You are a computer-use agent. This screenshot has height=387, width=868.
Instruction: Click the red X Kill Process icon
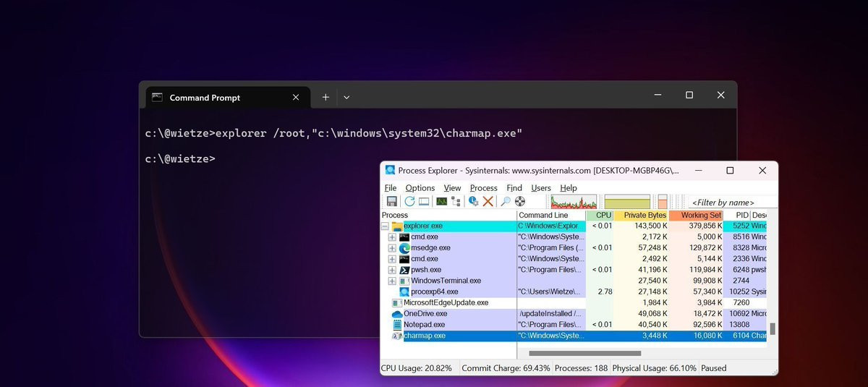(x=488, y=201)
